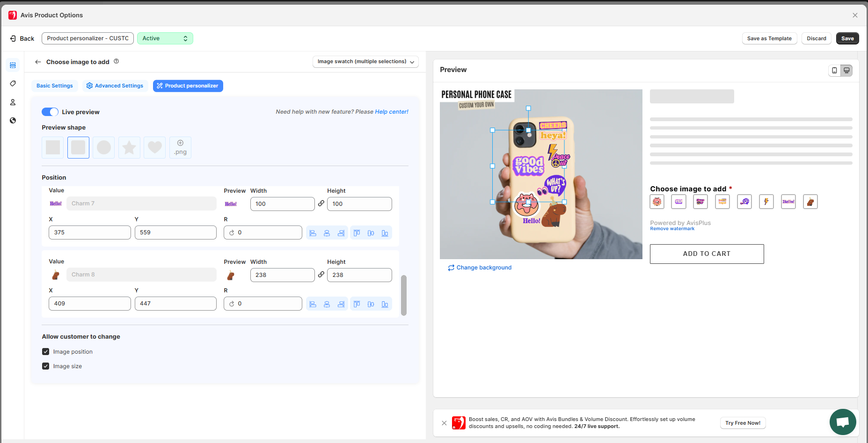This screenshot has height=443, width=868.
Task: Upload a custom .png preview shape
Action: pyautogui.click(x=180, y=148)
